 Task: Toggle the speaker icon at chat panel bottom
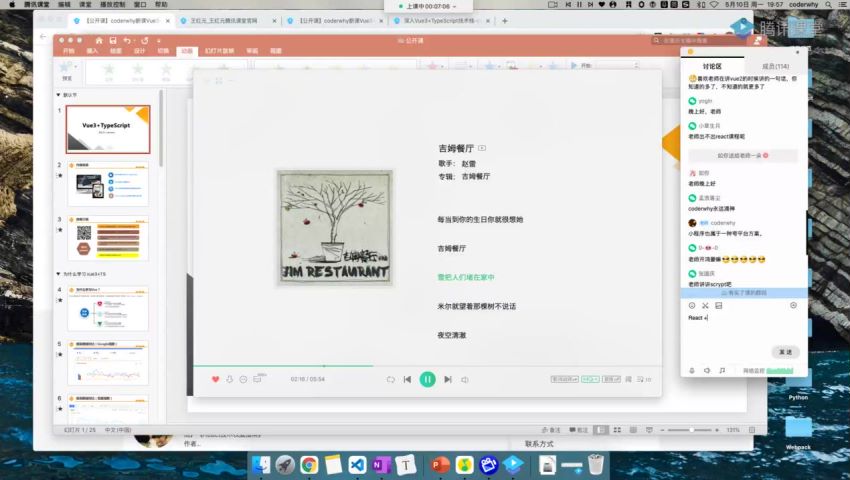tap(707, 370)
